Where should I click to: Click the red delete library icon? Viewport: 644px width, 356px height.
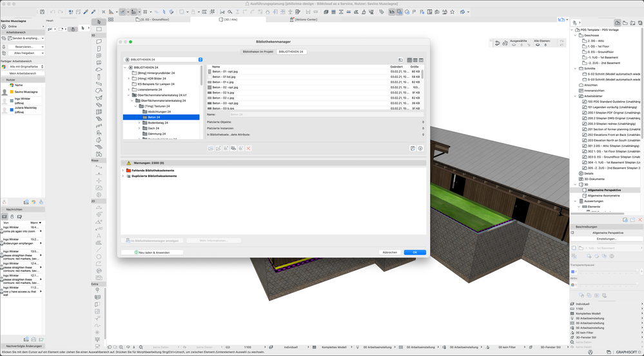click(248, 148)
